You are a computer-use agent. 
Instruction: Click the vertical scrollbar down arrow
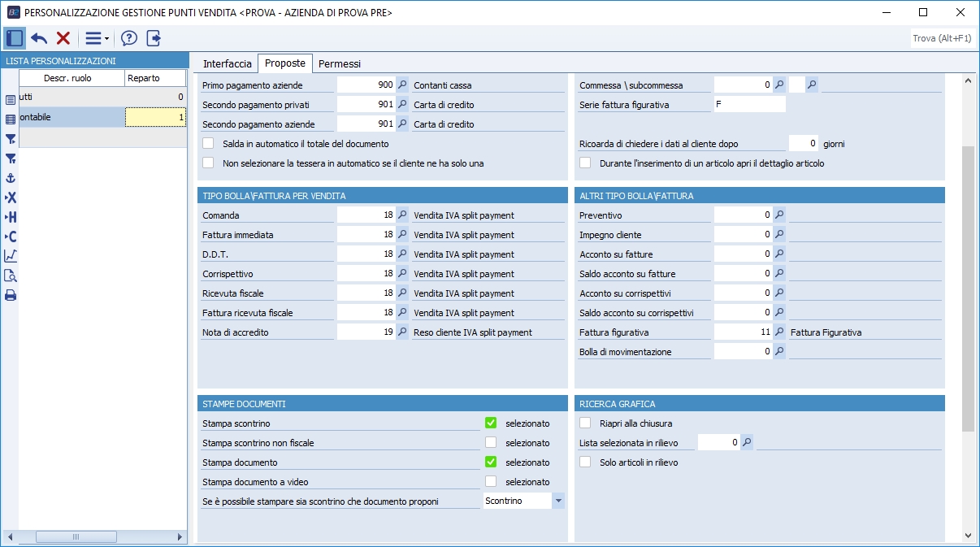coord(968,535)
